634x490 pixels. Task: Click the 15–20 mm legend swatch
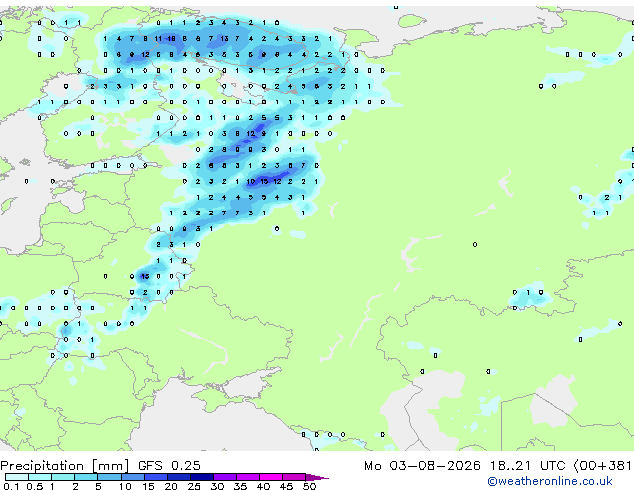(x=155, y=477)
